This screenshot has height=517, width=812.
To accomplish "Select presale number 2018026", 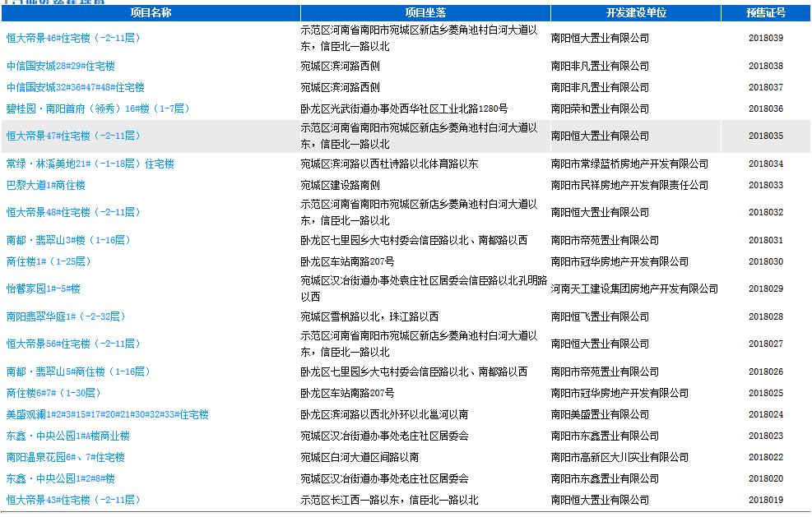I will click(x=766, y=372).
